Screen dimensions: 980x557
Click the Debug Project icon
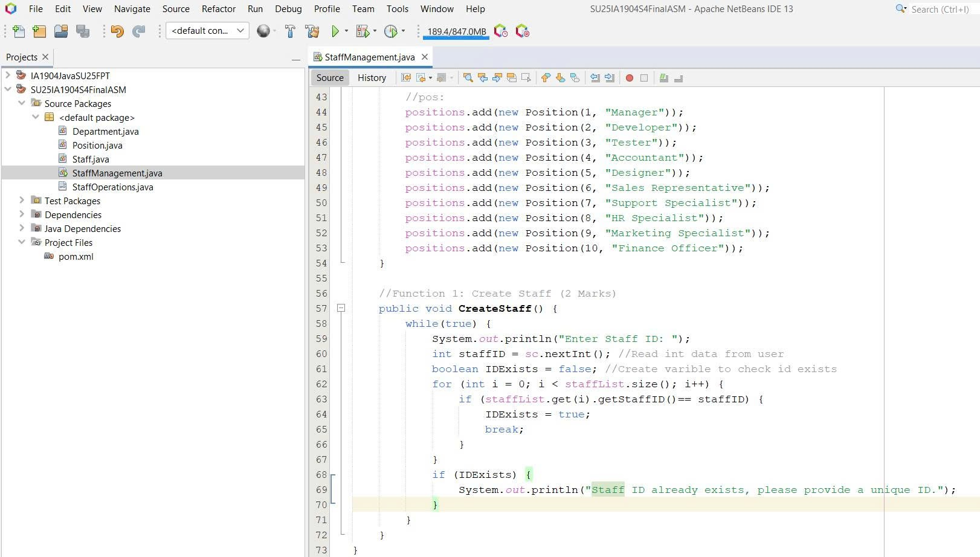pyautogui.click(x=363, y=31)
